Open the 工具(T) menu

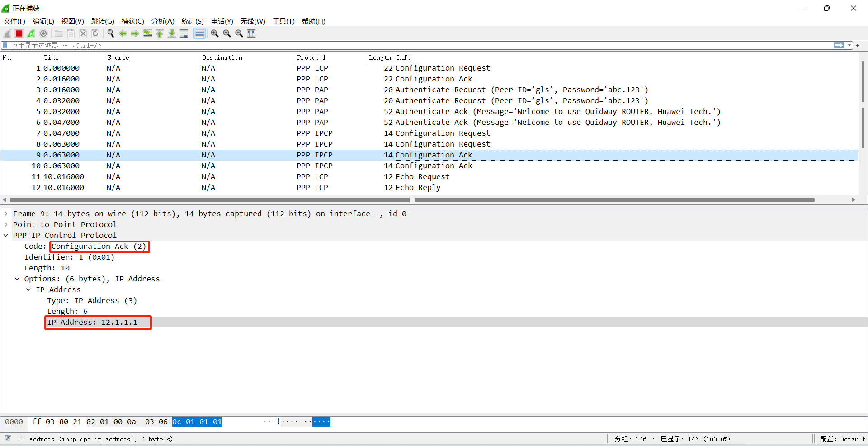pos(283,21)
